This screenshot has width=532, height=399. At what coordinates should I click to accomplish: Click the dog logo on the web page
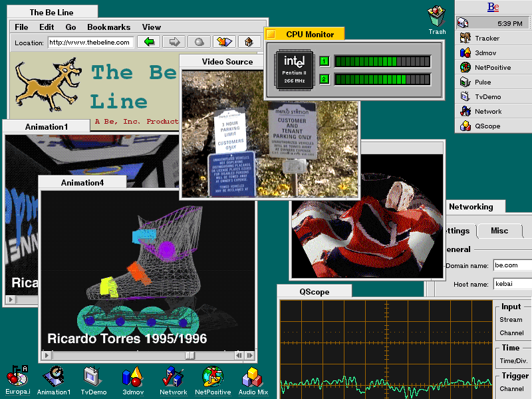click(48, 85)
